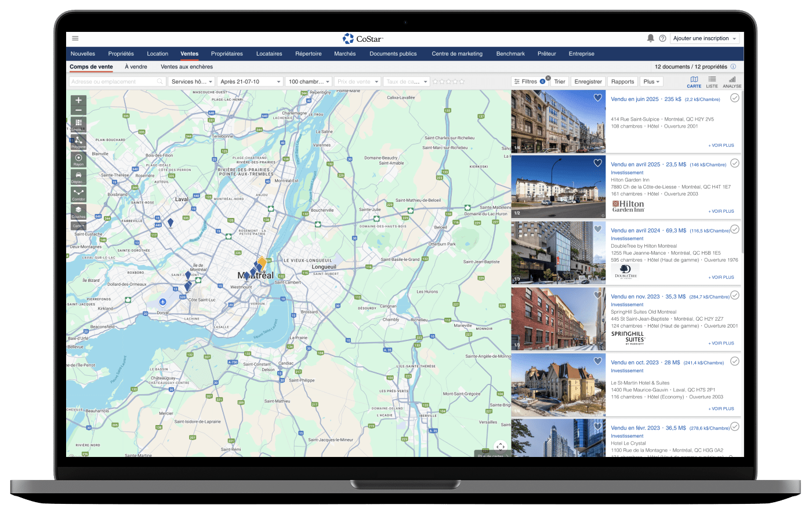This screenshot has width=812, height=519.
Task: Open the Couches map layers panel
Action: click(x=78, y=211)
